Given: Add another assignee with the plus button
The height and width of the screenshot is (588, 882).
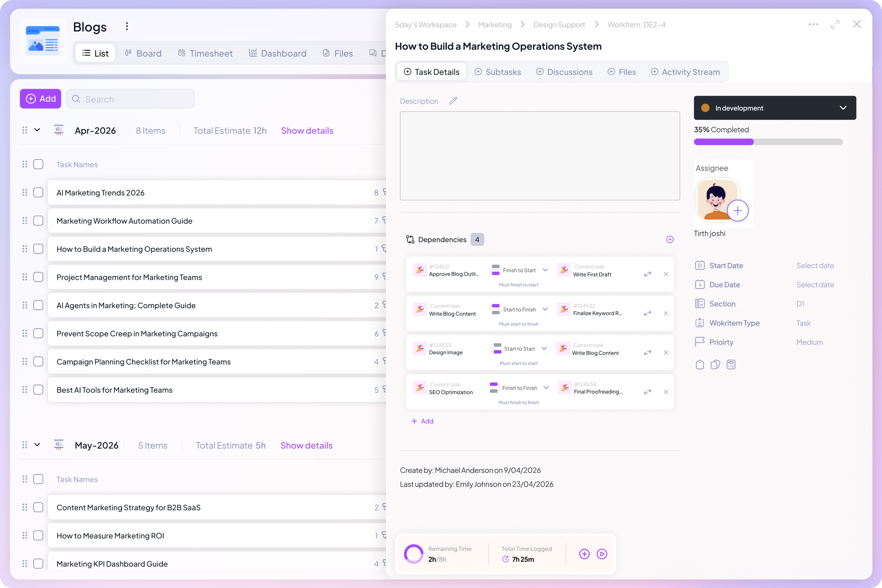Looking at the screenshot, I should pyautogui.click(x=738, y=210).
